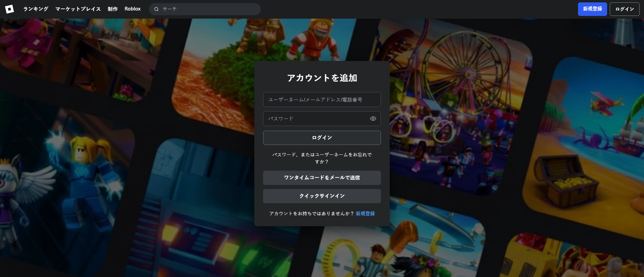
Task: Open the マーケットプレイス menu item
Action: pyautogui.click(x=78, y=9)
